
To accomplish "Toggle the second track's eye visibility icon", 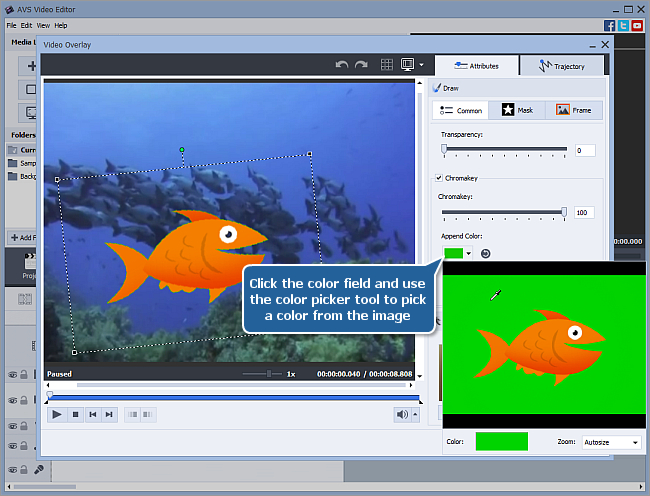I will (x=13, y=400).
